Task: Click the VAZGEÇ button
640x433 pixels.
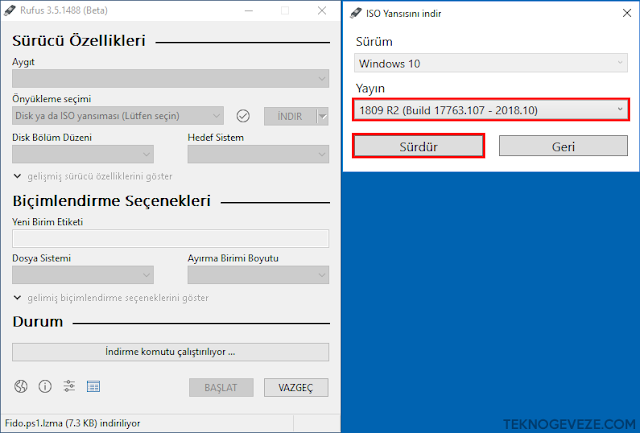Action: click(296, 387)
